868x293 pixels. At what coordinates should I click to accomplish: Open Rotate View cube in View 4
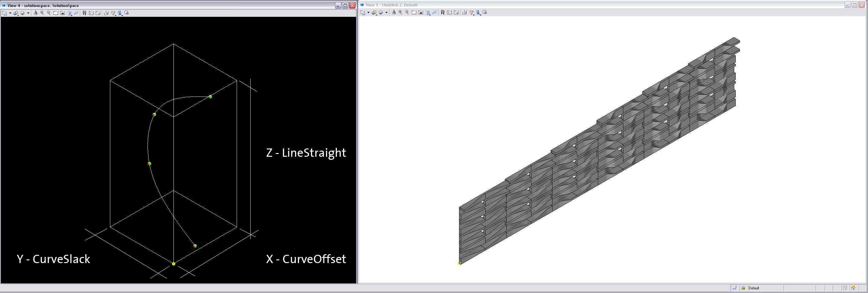point(69,13)
